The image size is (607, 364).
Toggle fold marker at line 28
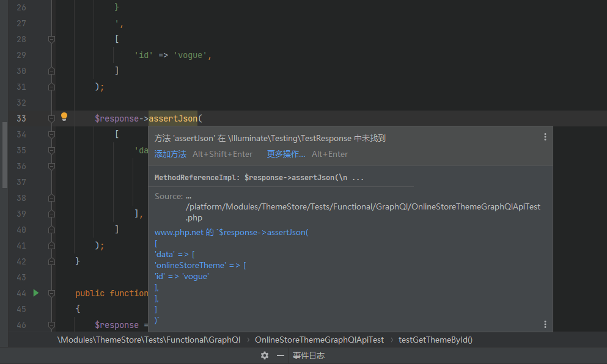tap(51, 39)
